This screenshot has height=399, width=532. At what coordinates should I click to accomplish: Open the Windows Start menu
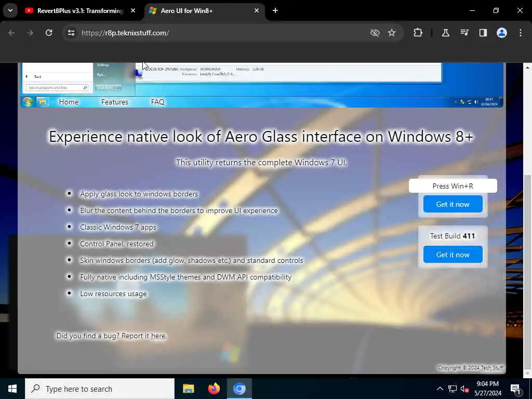tap(12, 389)
